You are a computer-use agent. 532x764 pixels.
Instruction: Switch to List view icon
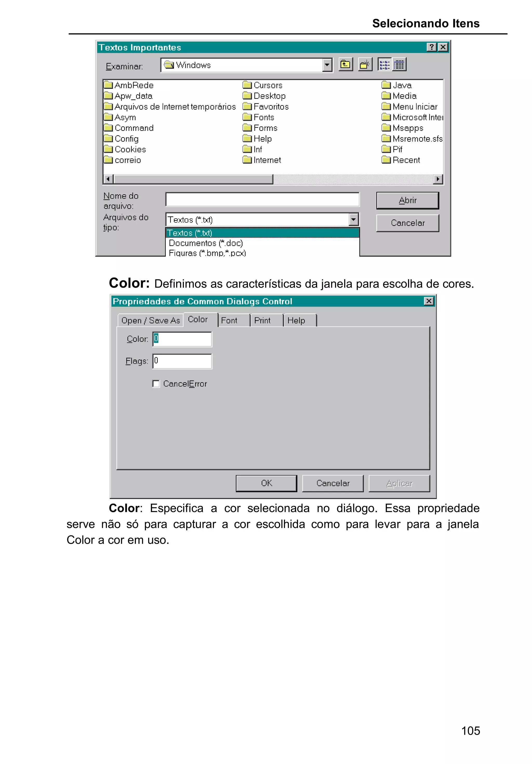point(385,64)
